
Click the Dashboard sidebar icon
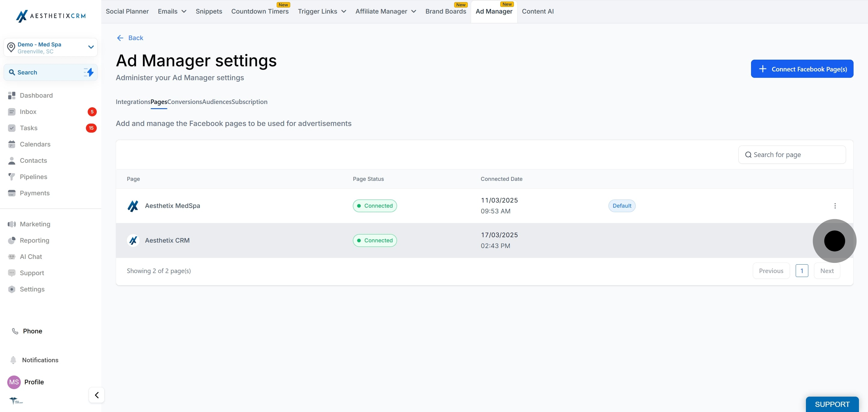pos(12,95)
